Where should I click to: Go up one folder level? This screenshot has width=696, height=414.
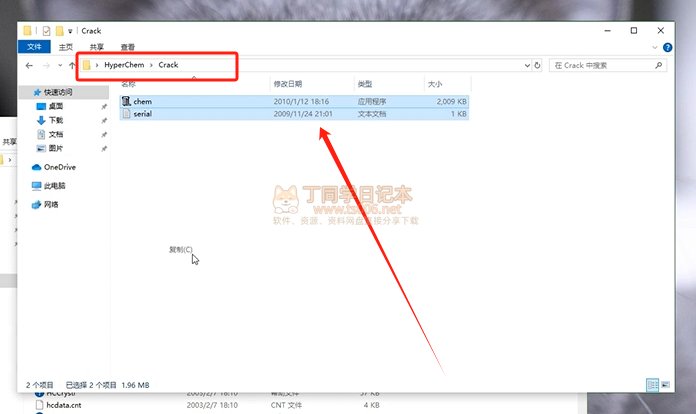point(72,65)
